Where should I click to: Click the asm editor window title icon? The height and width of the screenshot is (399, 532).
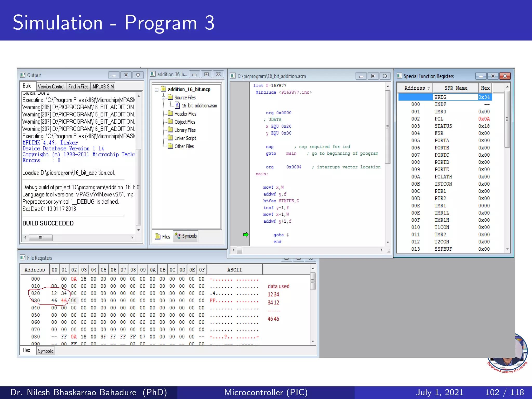233,76
